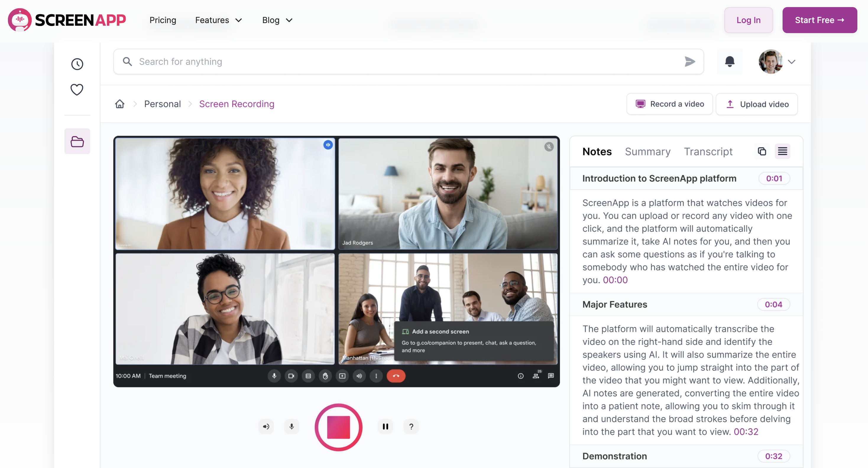Expand the Blog dropdown menu
This screenshot has height=468, width=868.
pyautogui.click(x=277, y=20)
